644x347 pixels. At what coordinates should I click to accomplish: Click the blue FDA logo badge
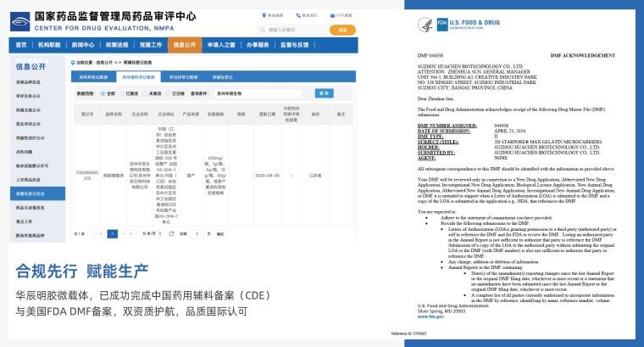(442, 25)
